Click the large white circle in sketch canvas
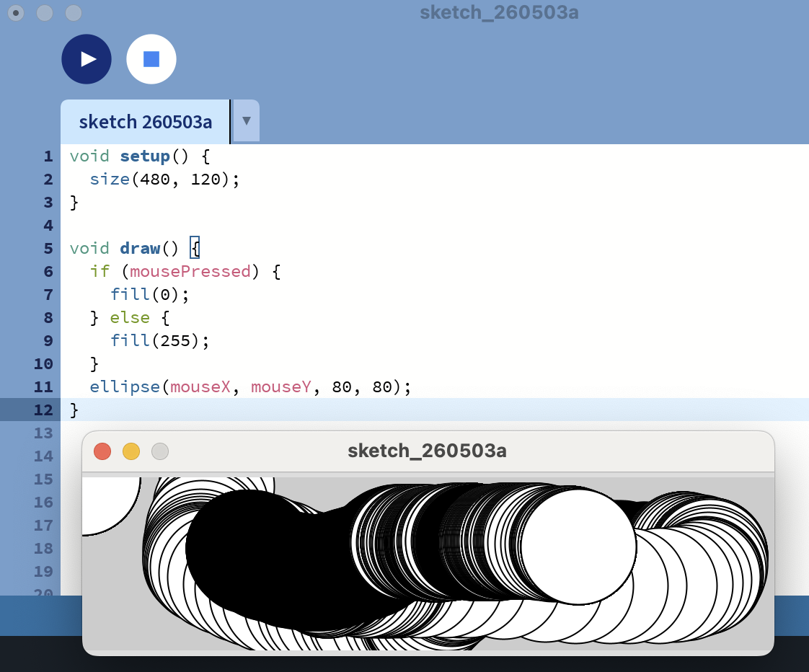809x672 pixels. pyautogui.click(x=578, y=547)
